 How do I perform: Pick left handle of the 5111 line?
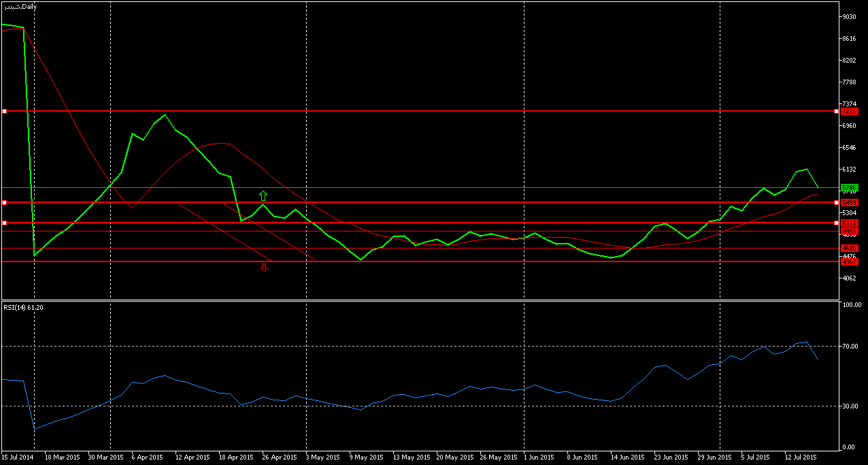point(4,223)
